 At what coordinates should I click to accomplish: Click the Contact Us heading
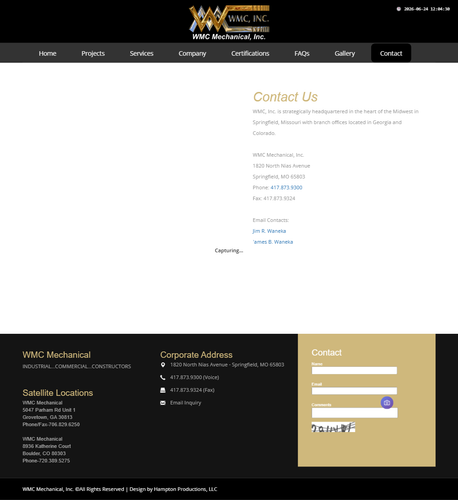pos(285,97)
